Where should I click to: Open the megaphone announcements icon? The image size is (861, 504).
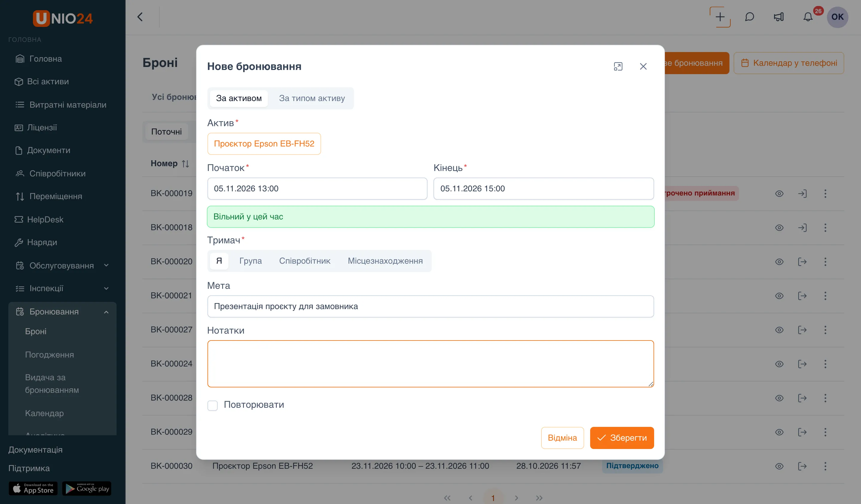[779, 17]
